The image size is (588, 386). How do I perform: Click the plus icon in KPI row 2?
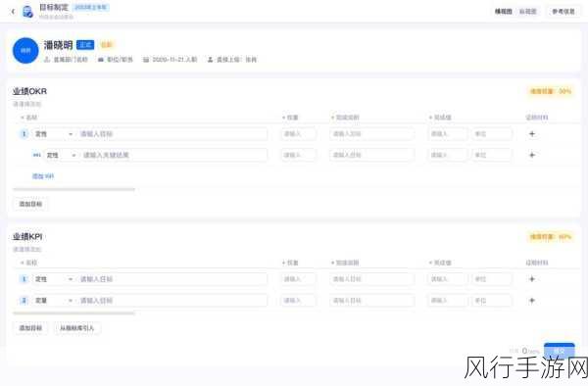[x=532, y=300]
